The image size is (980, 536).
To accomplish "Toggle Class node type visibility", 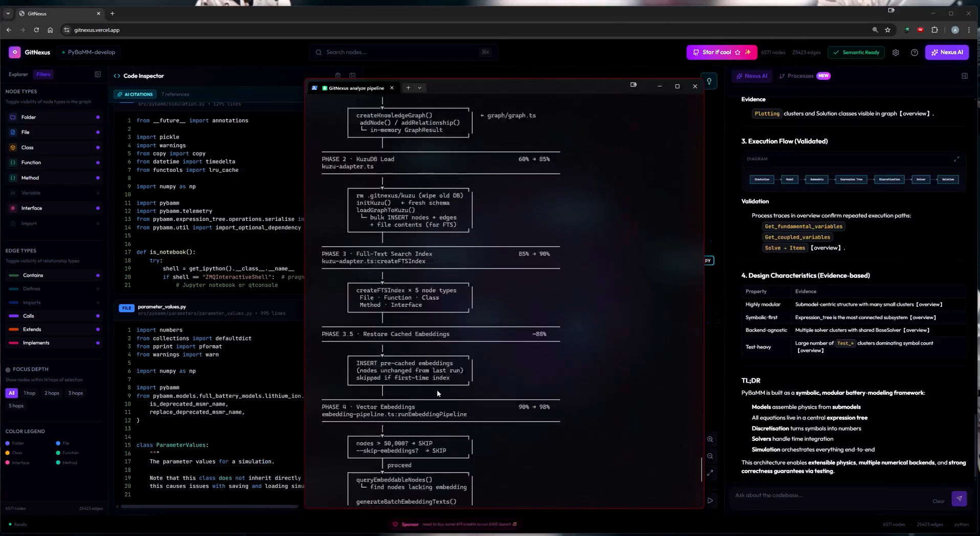I will (x=54, y=148).
